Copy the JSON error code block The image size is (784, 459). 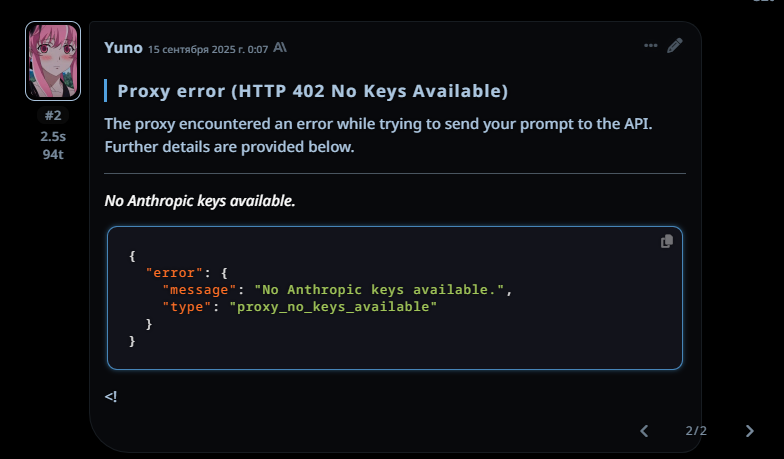[667, 241]
